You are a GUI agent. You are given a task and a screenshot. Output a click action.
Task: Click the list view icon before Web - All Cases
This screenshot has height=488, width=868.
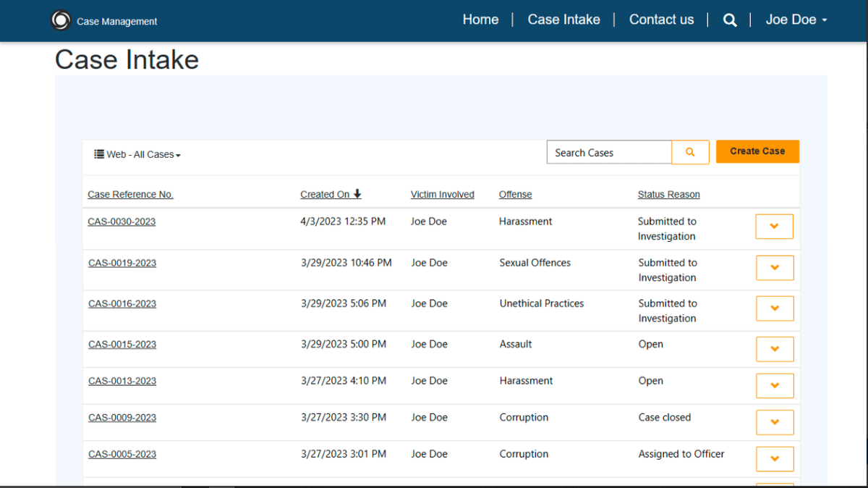click(98, 154)
